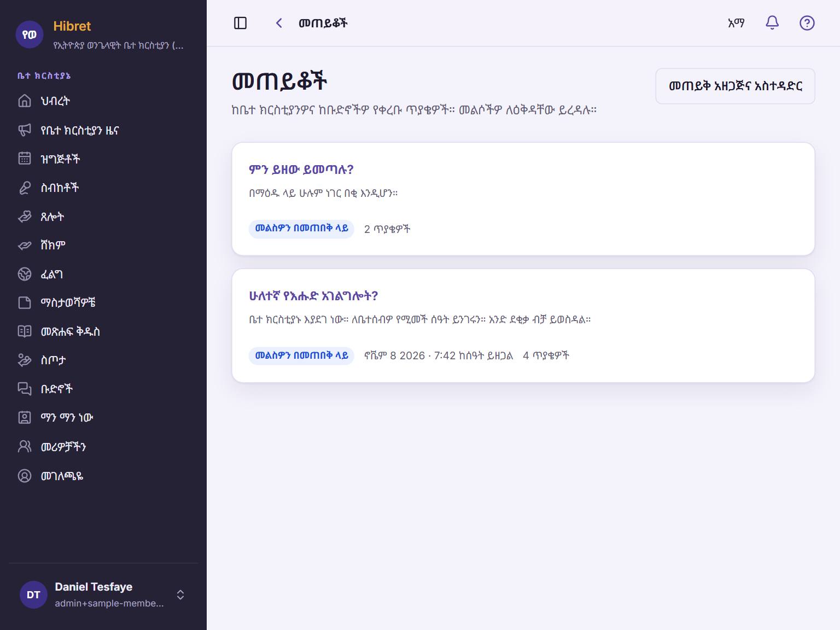Viewport: 840px width, 630px height.
Task: Click note icon for ማስታወሻዎቼ
Action: [x=25, y=302]
